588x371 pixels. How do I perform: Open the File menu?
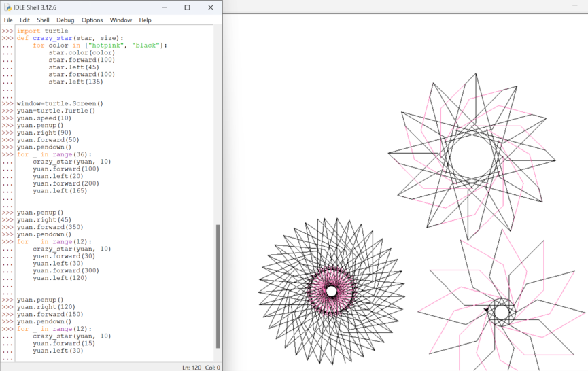[8, 20]
